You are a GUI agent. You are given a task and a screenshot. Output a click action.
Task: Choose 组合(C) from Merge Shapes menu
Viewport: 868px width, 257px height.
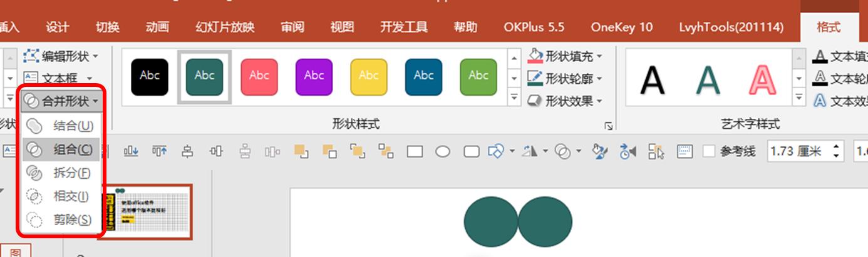[61, 149]
